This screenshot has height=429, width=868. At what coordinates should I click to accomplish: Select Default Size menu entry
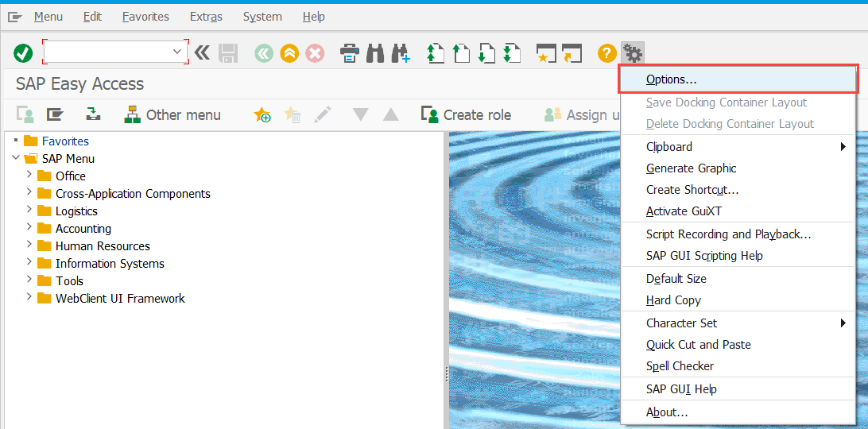pos(739,278)
